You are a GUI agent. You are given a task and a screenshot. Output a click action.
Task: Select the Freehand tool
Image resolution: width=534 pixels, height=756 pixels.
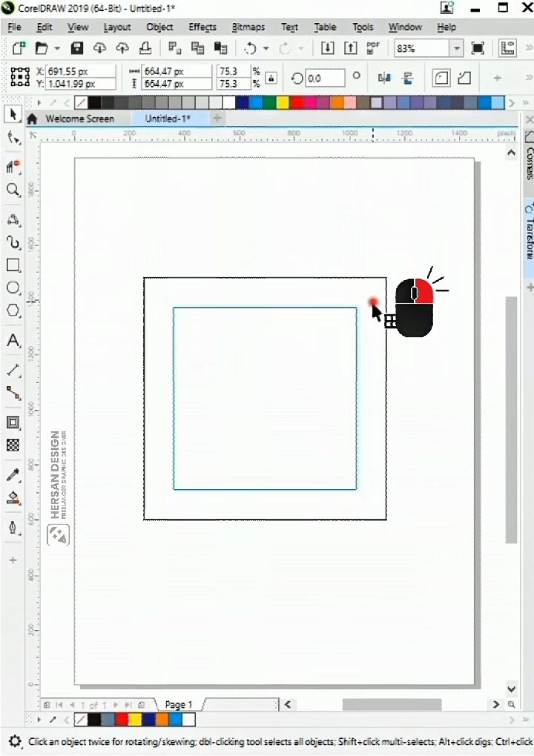pyautogui.click(x=13, y=219)
